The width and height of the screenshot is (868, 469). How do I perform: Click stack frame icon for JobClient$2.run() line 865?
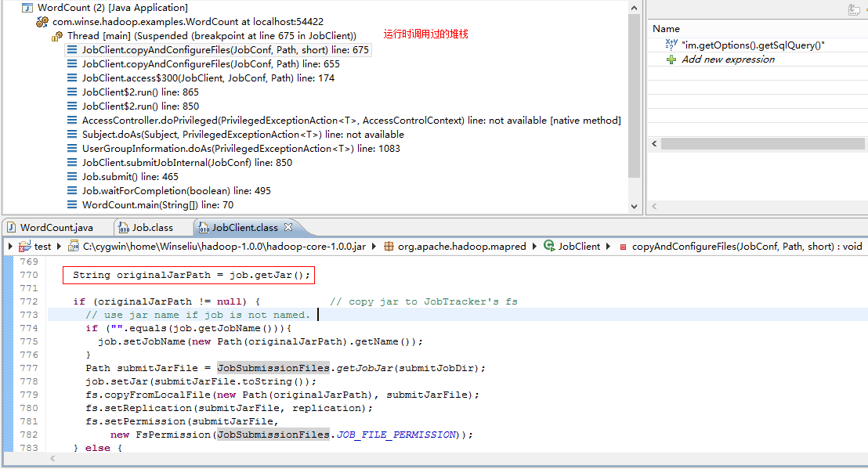click(x=72, y=92)
